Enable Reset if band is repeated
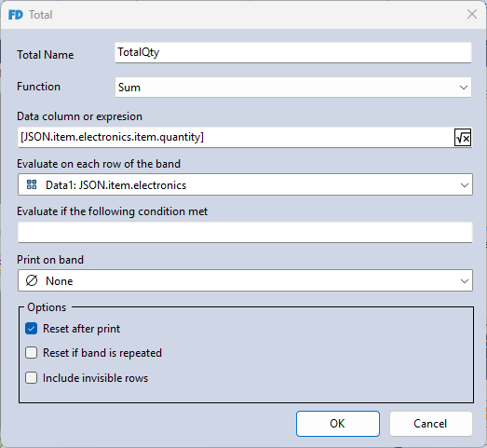This screenshot has height=448, width=487. (x=32, y=353)
